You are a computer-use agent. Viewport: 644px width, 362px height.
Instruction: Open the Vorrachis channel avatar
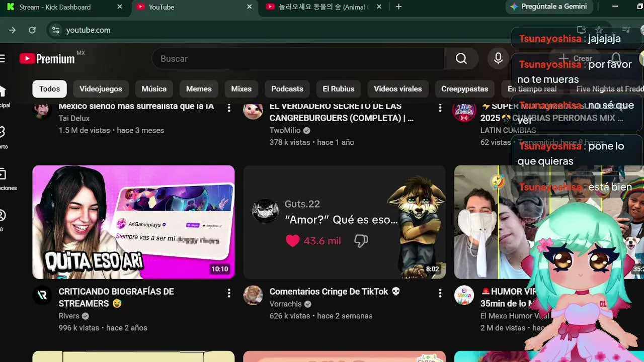(253, 295)
